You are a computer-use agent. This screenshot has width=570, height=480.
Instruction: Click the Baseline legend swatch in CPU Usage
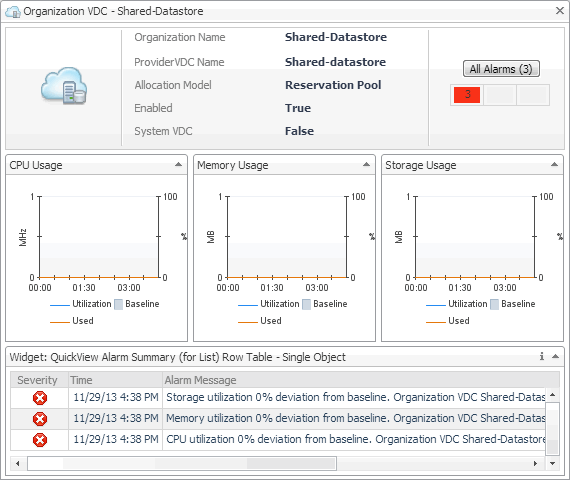(119, 304)
